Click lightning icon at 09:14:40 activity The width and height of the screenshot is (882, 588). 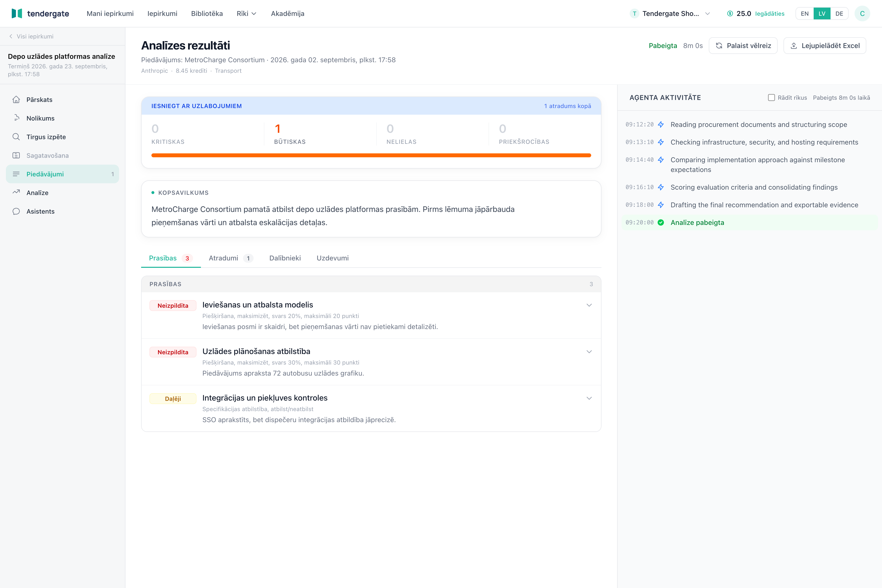point(661,160)
